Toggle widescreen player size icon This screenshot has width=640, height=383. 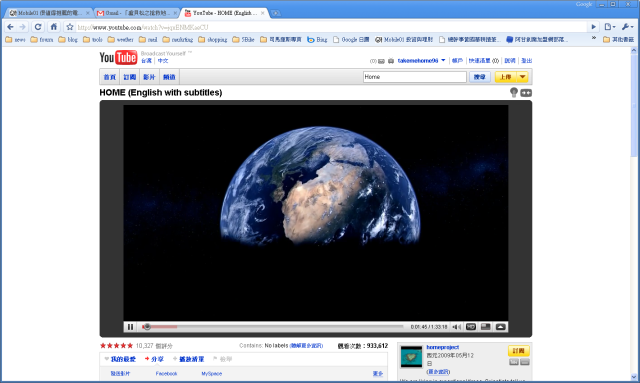526,93
